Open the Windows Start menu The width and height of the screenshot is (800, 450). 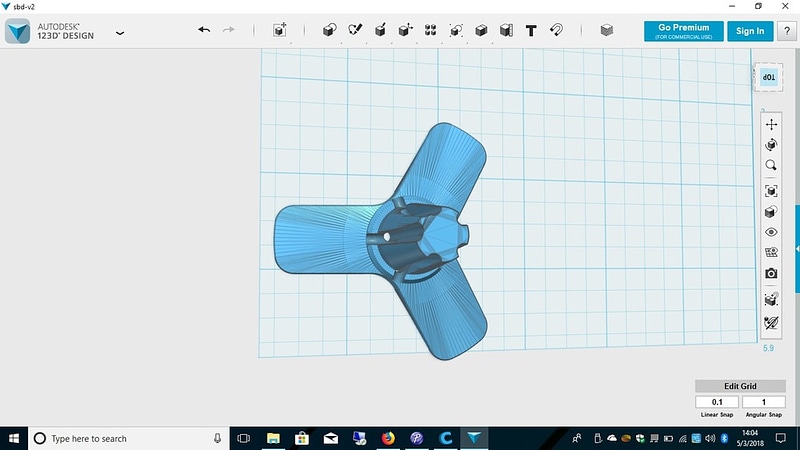point(14,438)
